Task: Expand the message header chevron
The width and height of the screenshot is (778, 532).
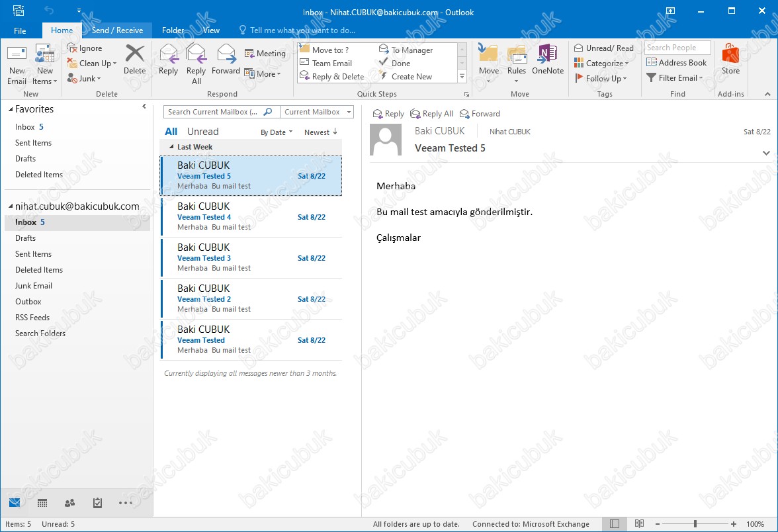Action: (x=766, y=153)
